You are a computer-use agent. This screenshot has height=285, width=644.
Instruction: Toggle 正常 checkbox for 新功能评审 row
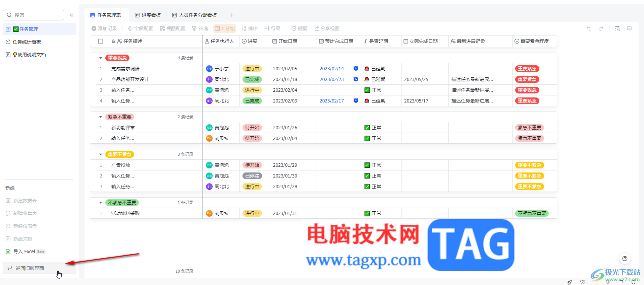(x=367, y=128)
